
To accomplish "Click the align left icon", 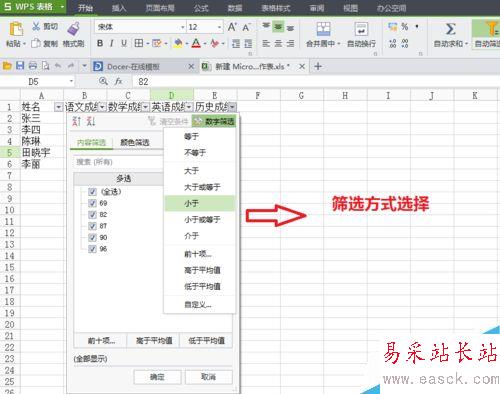I will pyautogui.click(x=266, y=43).
